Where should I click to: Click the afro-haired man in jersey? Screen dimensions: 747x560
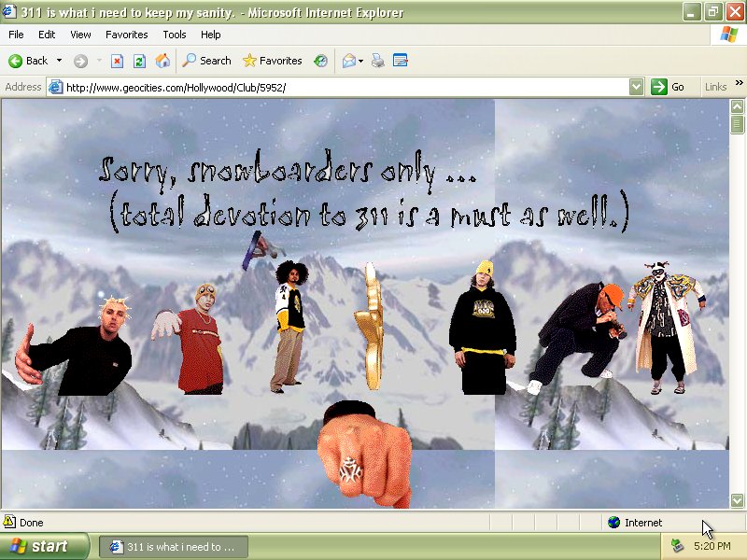point(290,326)
